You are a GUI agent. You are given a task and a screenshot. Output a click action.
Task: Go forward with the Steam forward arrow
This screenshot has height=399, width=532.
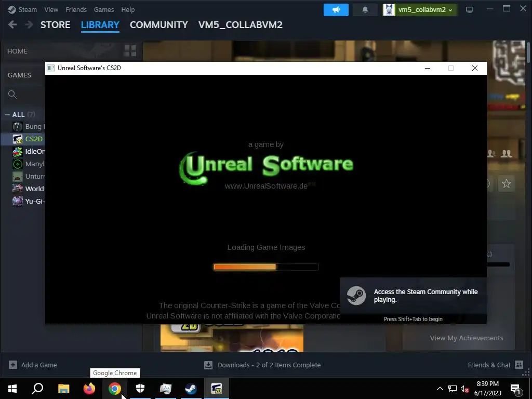[x=29, y=25]
